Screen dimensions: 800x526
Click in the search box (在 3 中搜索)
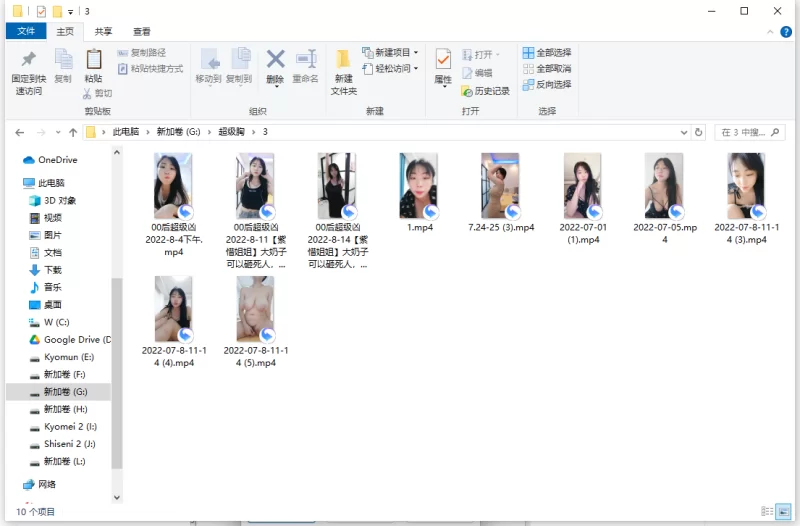click(x=750, y=133)
